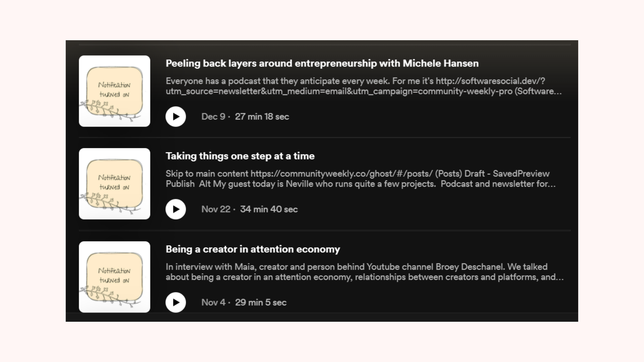Open cover art of Taking things episode
Viewport: 644px width, 362px height.
114,184
